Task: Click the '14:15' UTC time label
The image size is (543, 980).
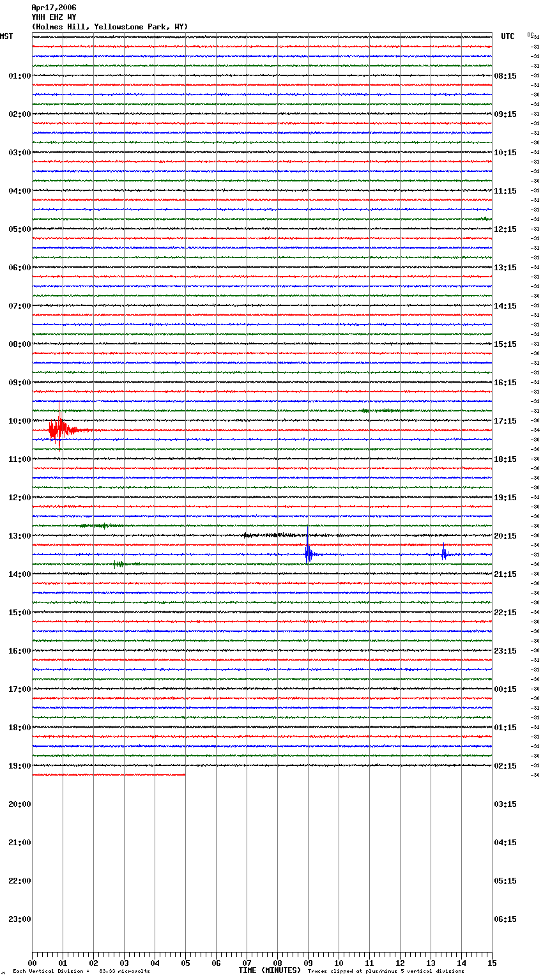Action: point(505,306)
